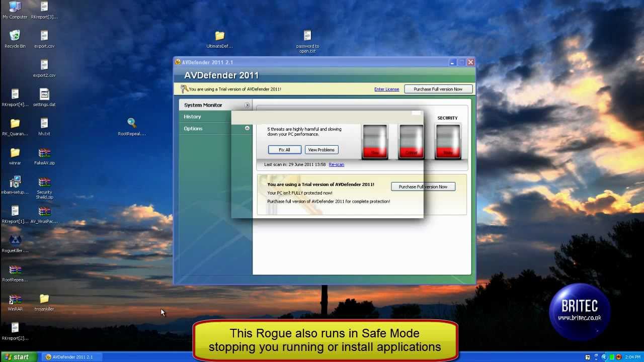Click the Enter License link
Viewport: 644px width, 362px height.
(386, 89)
